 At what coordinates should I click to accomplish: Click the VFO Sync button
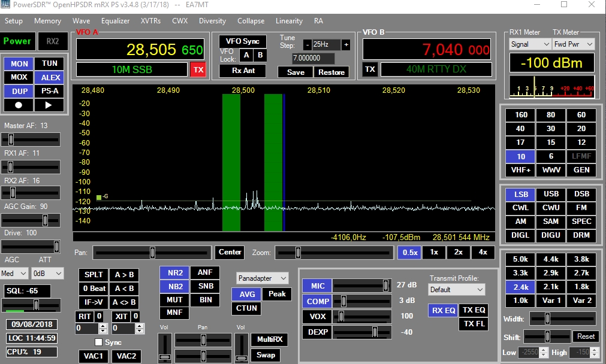point(243,41)
